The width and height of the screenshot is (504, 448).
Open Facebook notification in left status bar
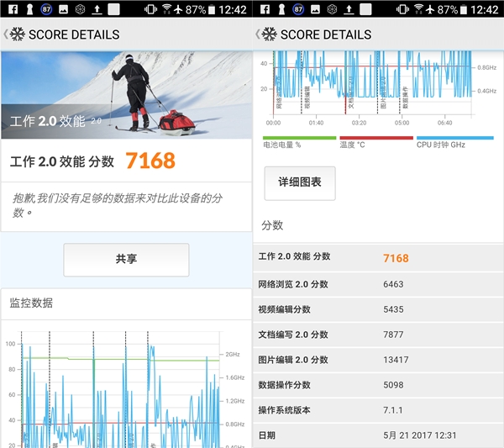click(x=9, y=9)
